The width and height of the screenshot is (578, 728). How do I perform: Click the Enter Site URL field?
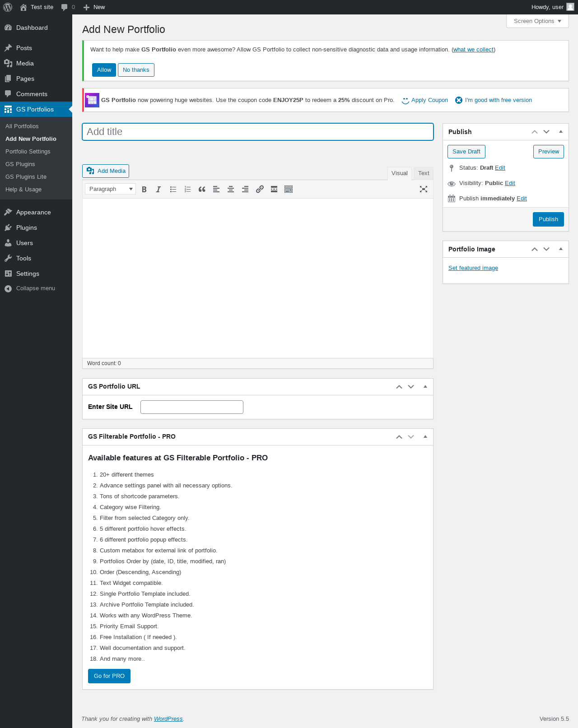click(x=192, y=407)
